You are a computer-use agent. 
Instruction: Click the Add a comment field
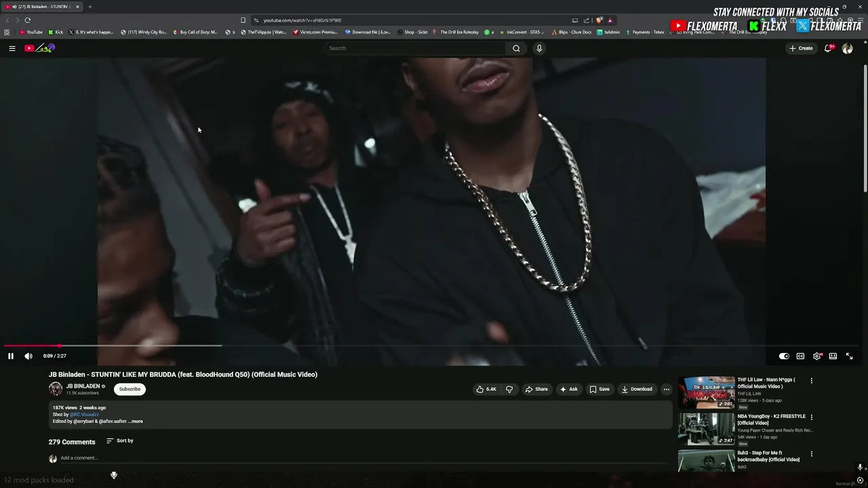[x=363, y=458]
